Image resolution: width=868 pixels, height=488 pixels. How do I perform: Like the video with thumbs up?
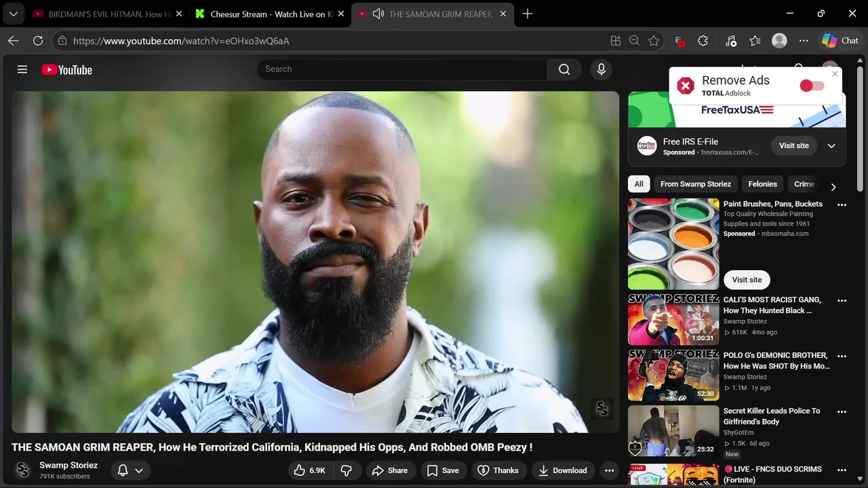point(310,470)
